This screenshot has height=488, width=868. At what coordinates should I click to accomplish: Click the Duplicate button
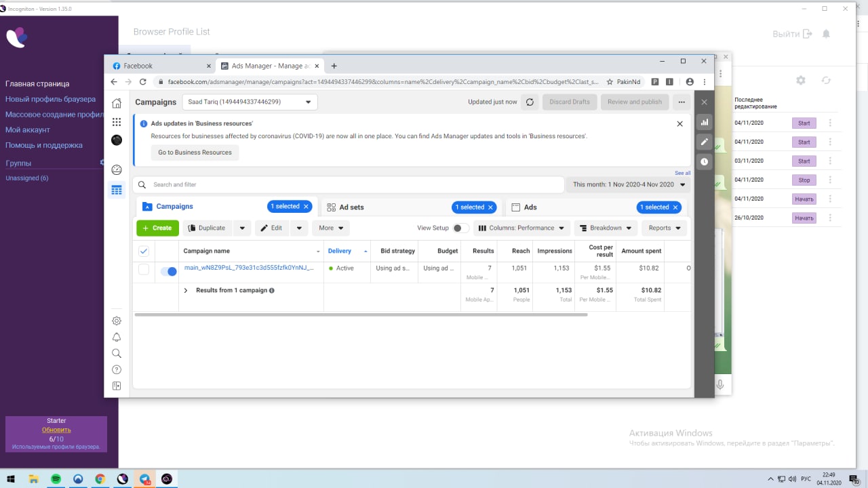pos(206,228)
